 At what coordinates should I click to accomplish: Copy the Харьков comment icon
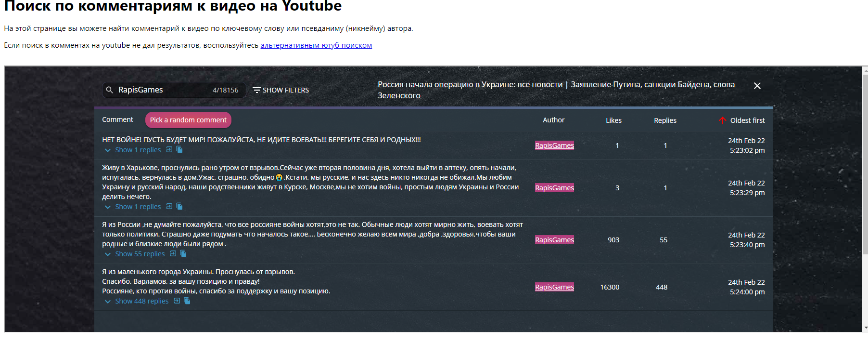(x=179, y=207)
